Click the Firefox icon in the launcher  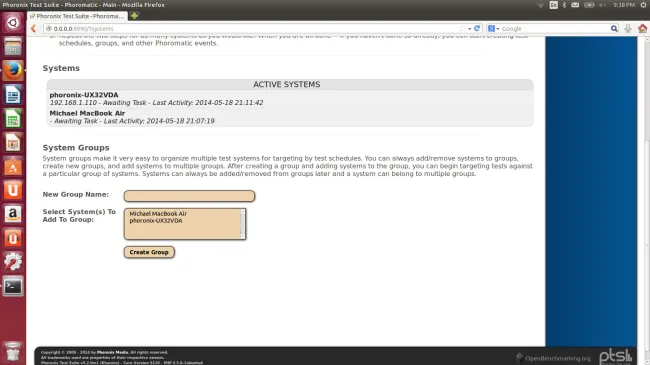(x=12, y=71)
